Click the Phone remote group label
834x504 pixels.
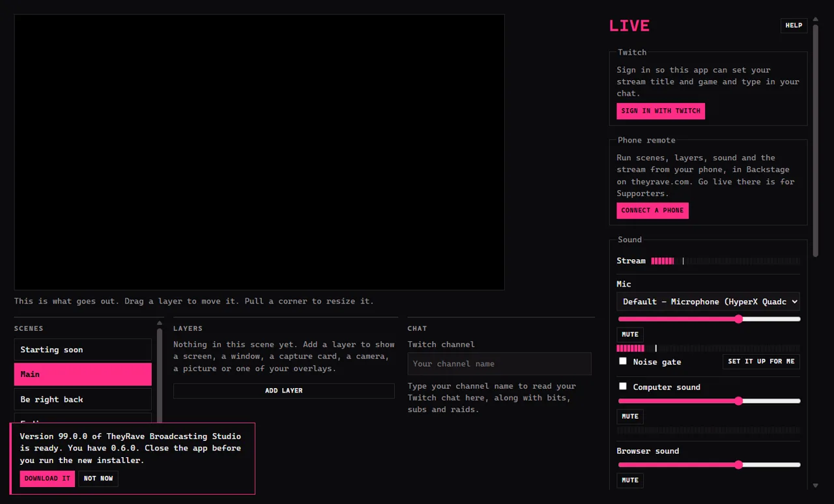646,140
